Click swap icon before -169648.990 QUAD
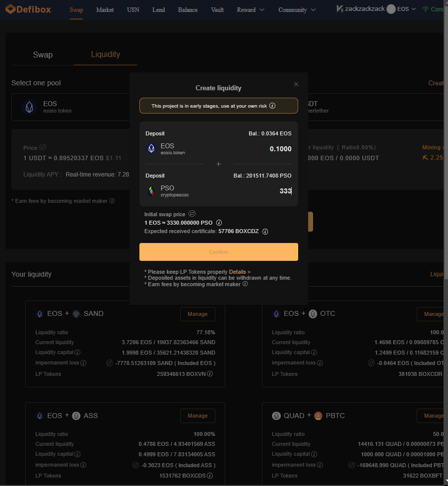The image size is (448, 486). click(351, 465)
